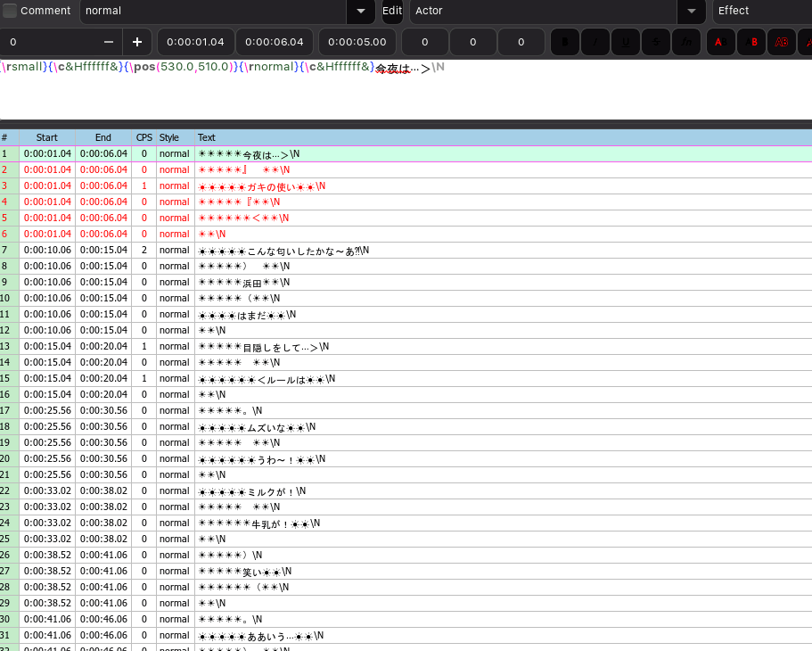Select line 15 text ＜ルールは
The image size is (812, 651).
tap(281, 379)
